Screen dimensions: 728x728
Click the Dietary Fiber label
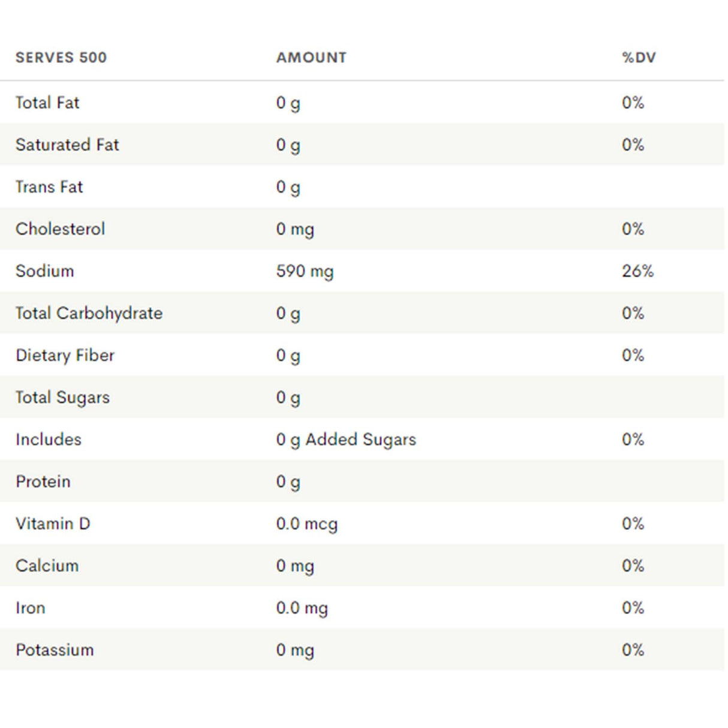65,355
